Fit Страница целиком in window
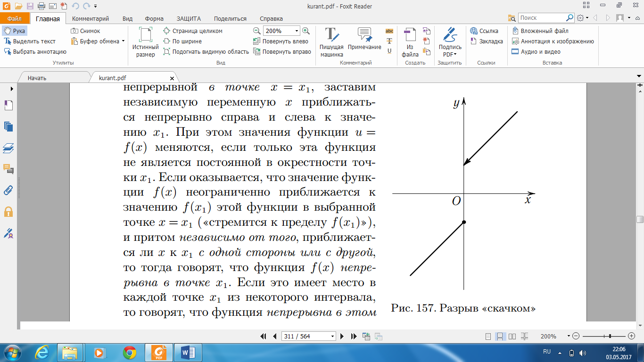This screenshot has height=362, width=644. (193, 31)
